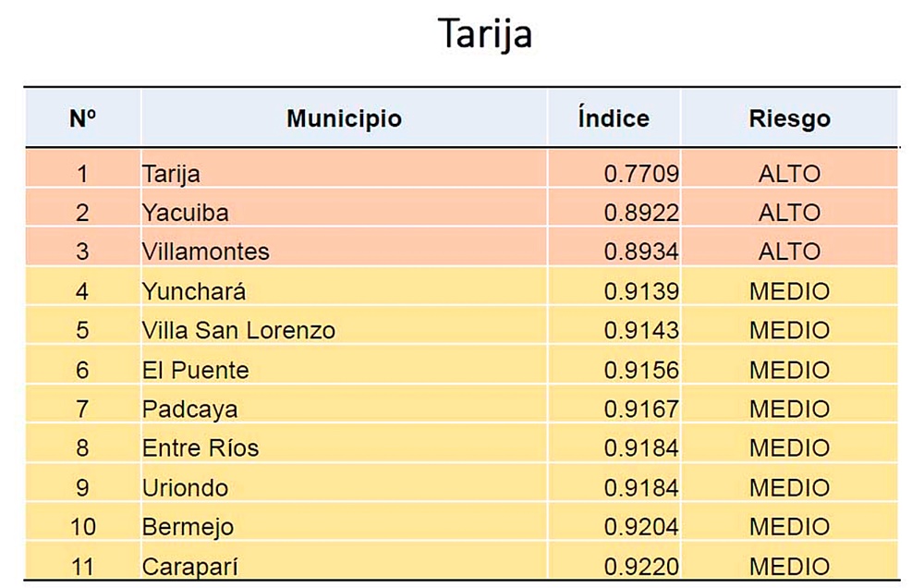This screenshot has width=924, height=588.
Task: Select the Yunchará municipality cell
Action: [x=344, y=291]
